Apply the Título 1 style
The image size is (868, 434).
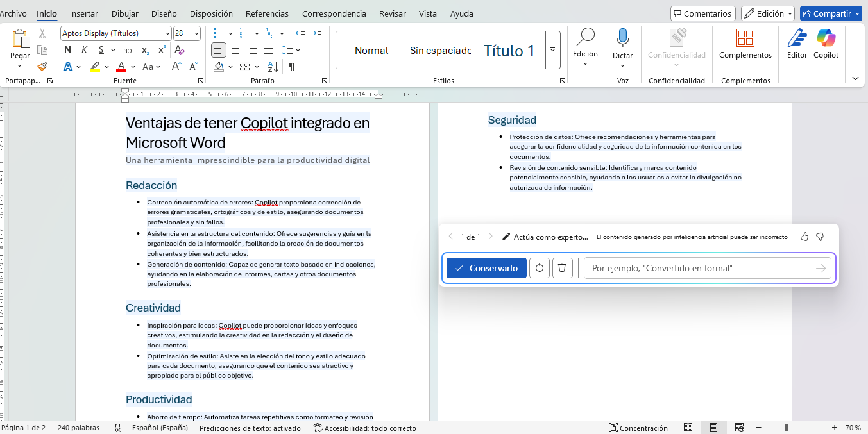tap(509, 51)
